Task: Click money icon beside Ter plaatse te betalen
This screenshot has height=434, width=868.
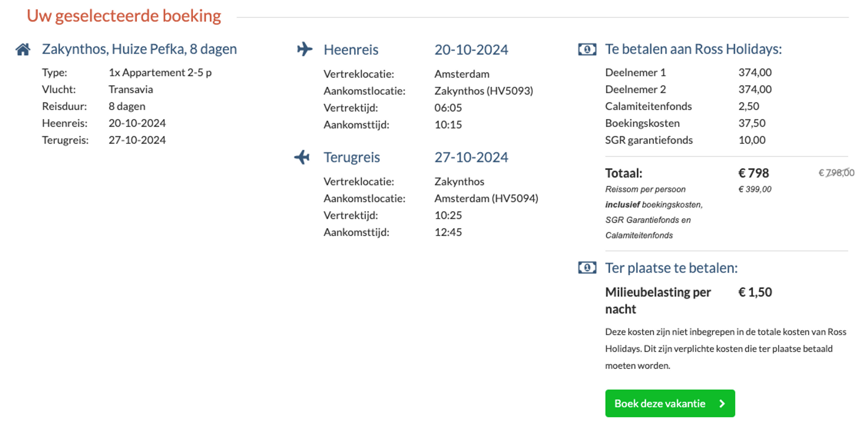Action: [587, 268]
